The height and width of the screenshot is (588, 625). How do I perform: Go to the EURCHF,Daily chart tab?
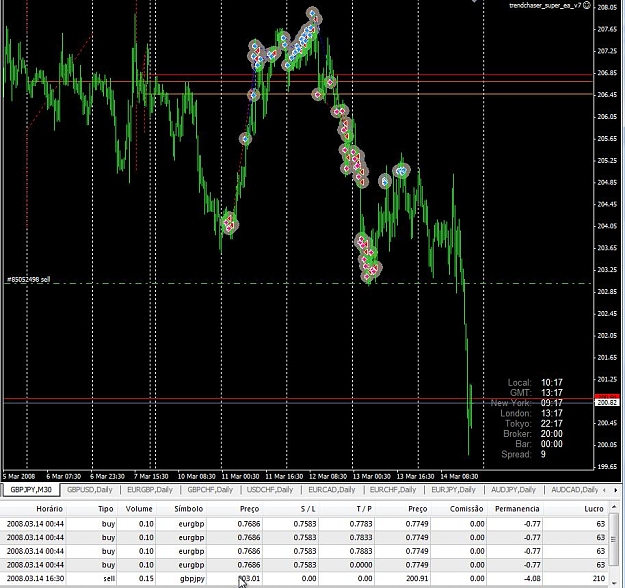tap(393, 490)
